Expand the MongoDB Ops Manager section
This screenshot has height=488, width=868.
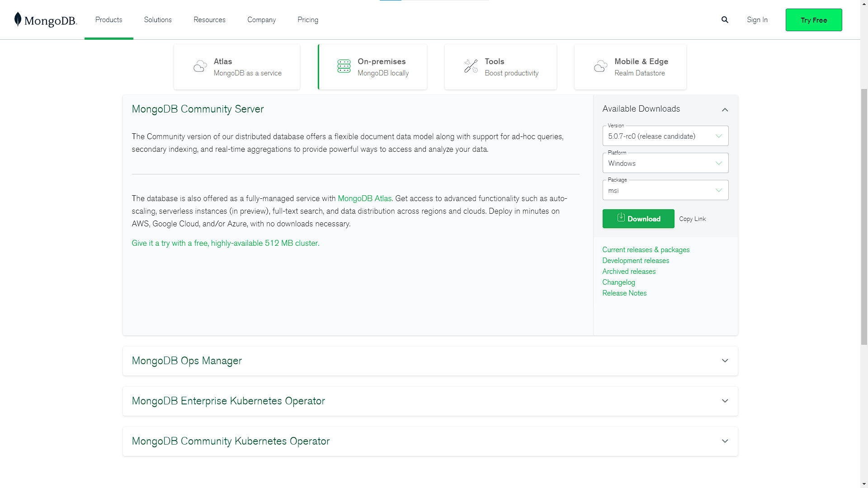725,361
